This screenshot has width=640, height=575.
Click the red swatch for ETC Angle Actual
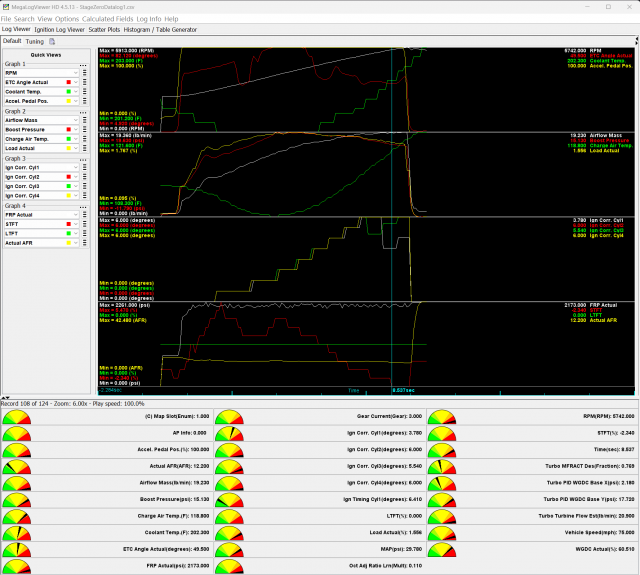tap(67, 82)
